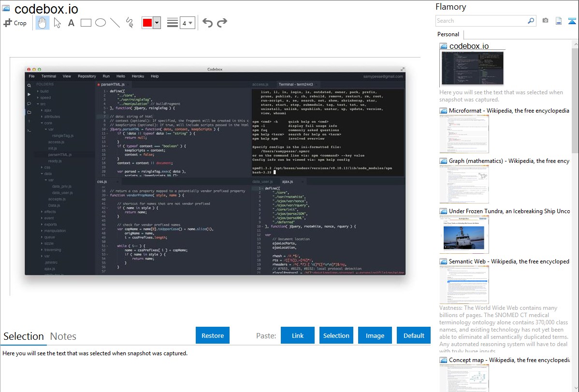Screen dimensions: 579x392
Task: Switch to the Personal tab
Action: [x=449, y=34]
